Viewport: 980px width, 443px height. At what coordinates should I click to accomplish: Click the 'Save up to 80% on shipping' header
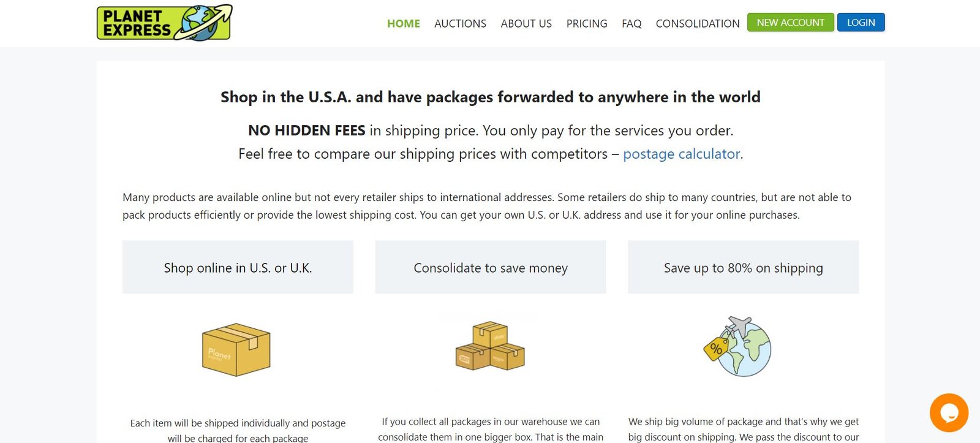743,267
